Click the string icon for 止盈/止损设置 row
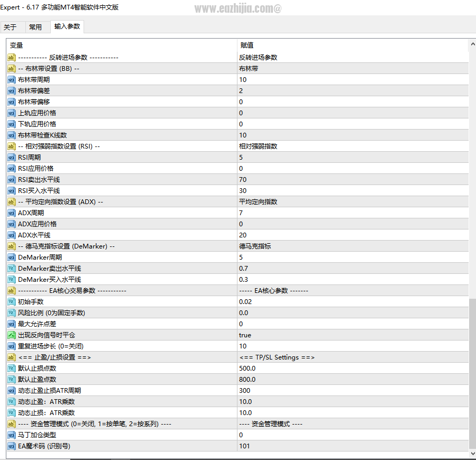476x460 pixels. pyautogui.click(x=11, y=357)
